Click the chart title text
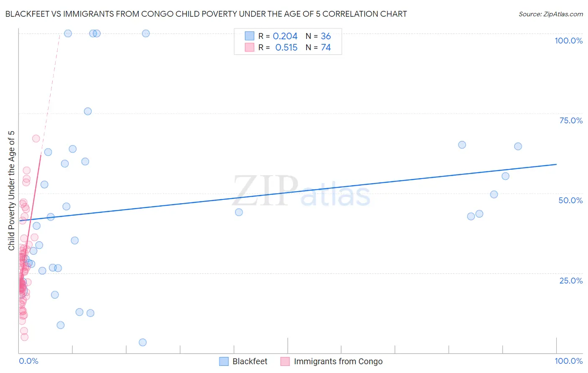 tap(206, 14)
